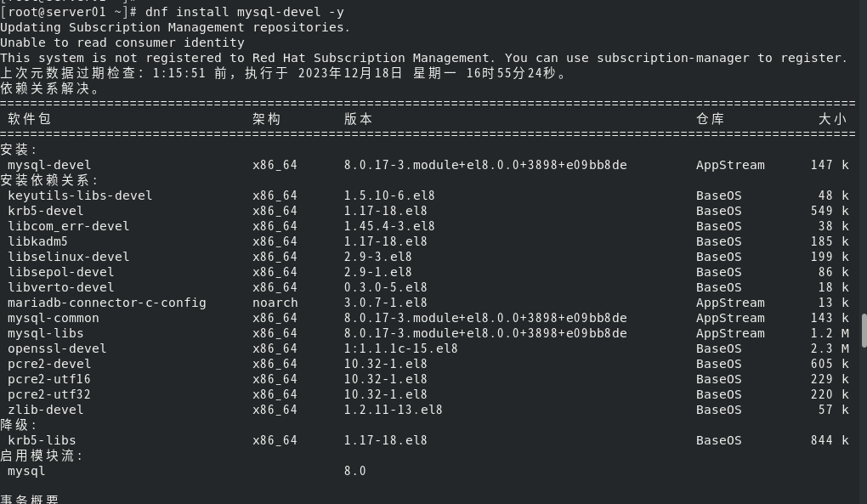Click the mariadb-connector-c-config package name
The image size is (867, 504).
tap(107, 303)
